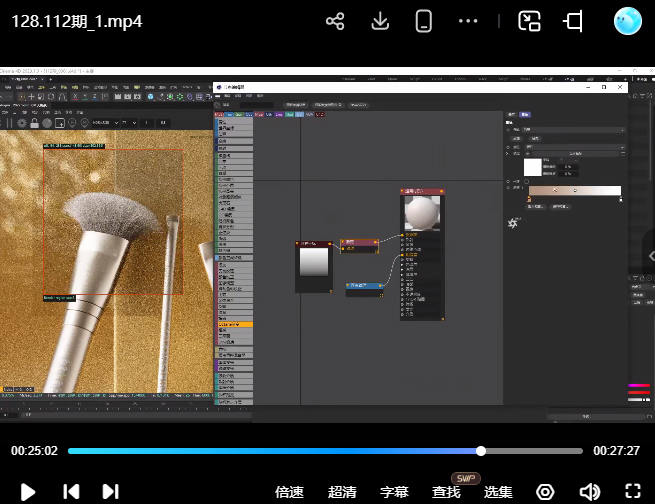
Task: Click the 字幕 subtitles button
Action: click(x=394, y=492)
